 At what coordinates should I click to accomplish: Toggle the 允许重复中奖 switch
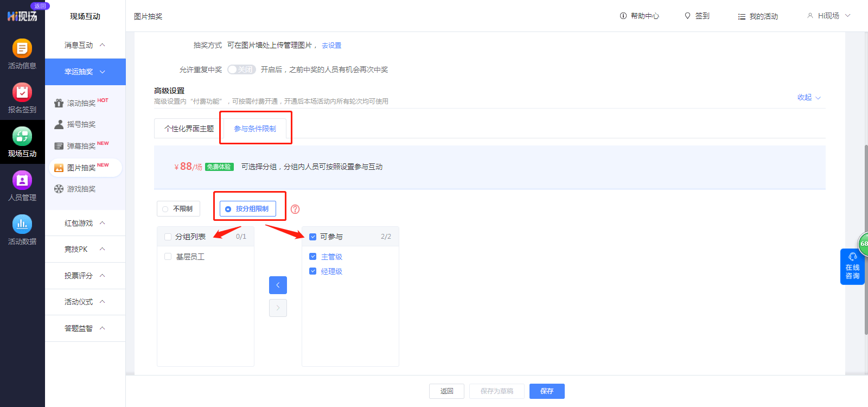[x=241, y=69]
